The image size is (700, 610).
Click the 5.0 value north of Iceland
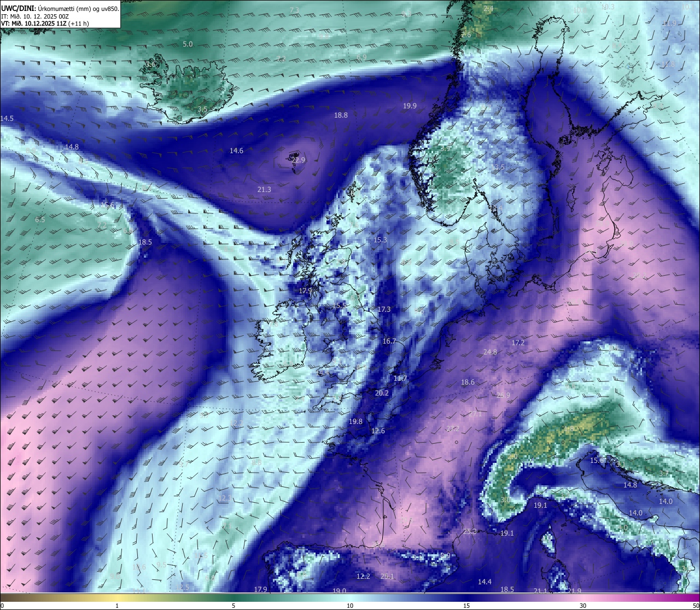click(188, 44)
